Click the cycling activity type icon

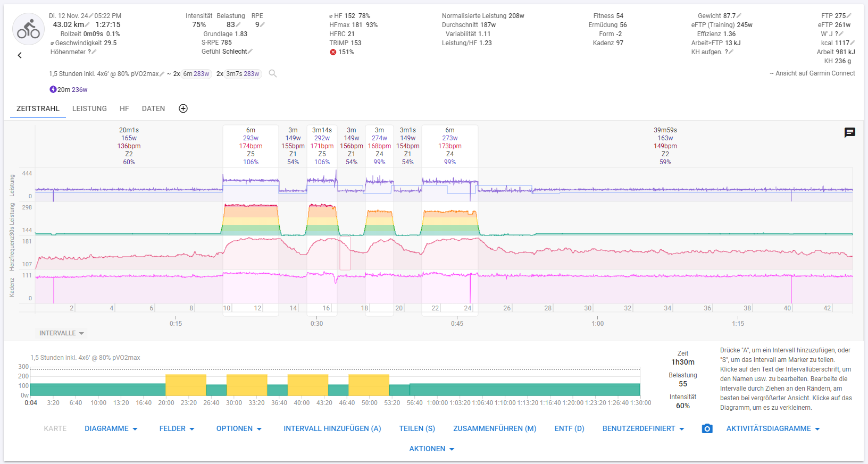(x=28, y=29)
